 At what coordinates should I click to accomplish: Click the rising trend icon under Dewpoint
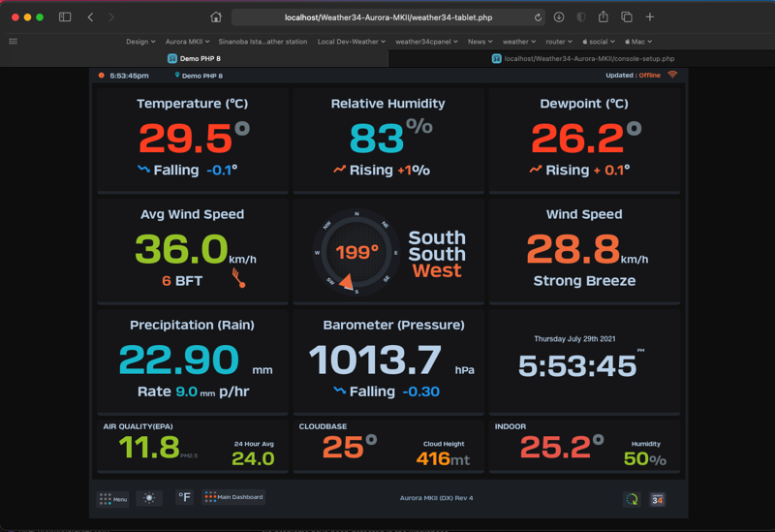click(x=536, y=170)
